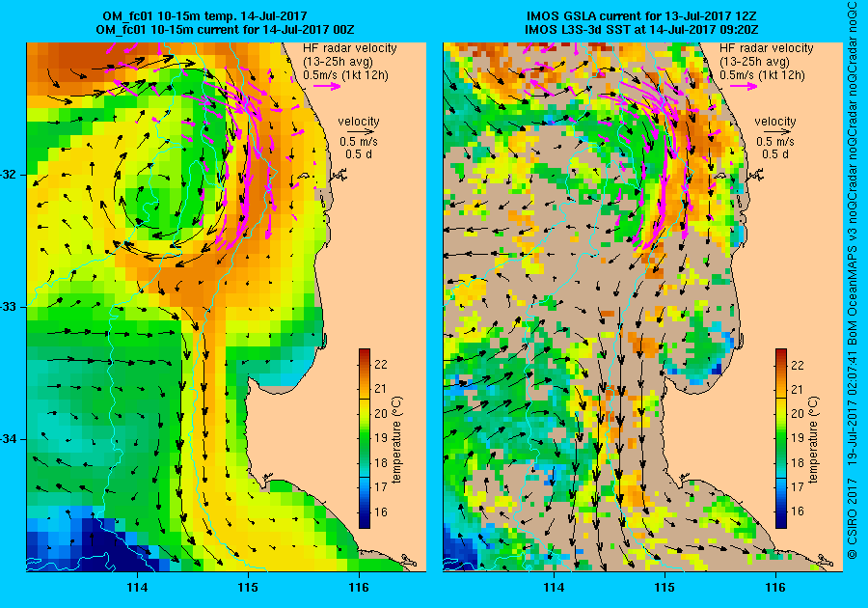868x608 pixels.
Task: Click the magenta HF radar legend arrow in OM_fc01 map
Action: point(327,87)
